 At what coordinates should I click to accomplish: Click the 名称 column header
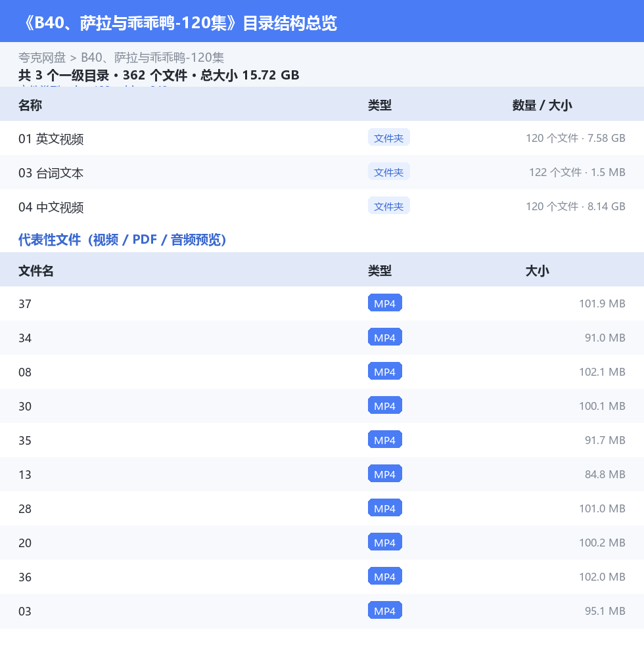(x=30, y=105)
